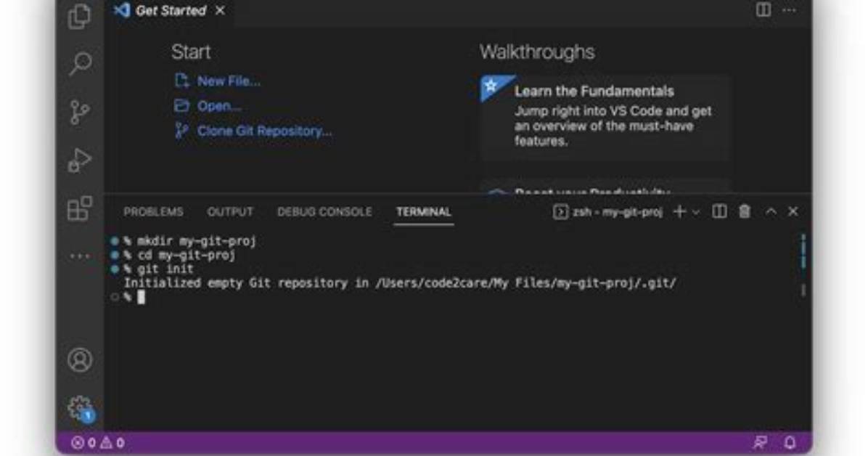Switch to the DEBUG CONSOLE tab
Screen dimensions: 868x456
(x=324, y=211)
